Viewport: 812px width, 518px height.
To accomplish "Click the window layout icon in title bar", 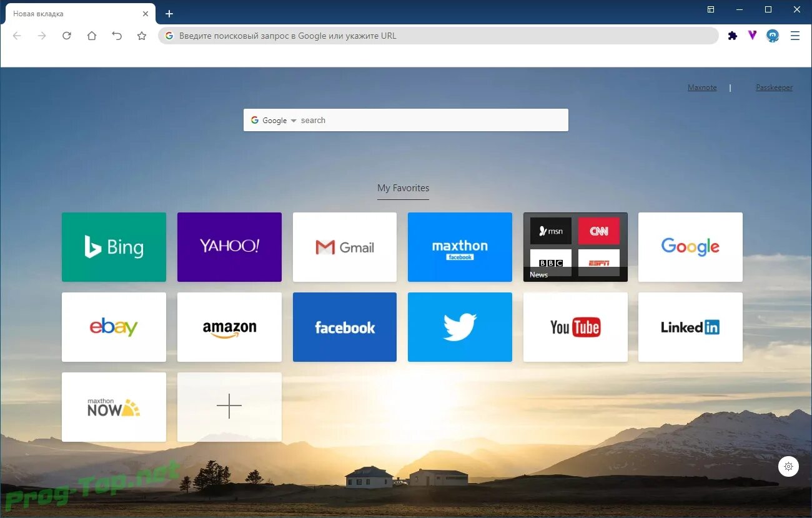I will [711, 9].
